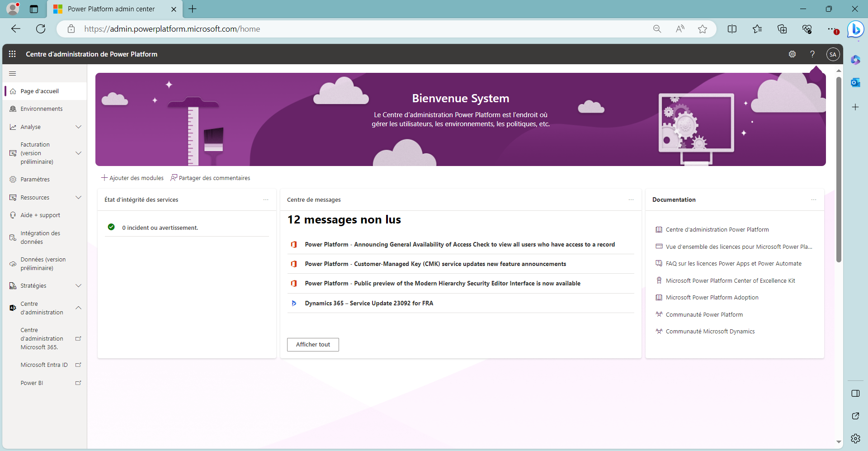The width and height of the screenshot is (868, 451).
Task: Open Données (version préliminaire)
Action: (45, 264)
